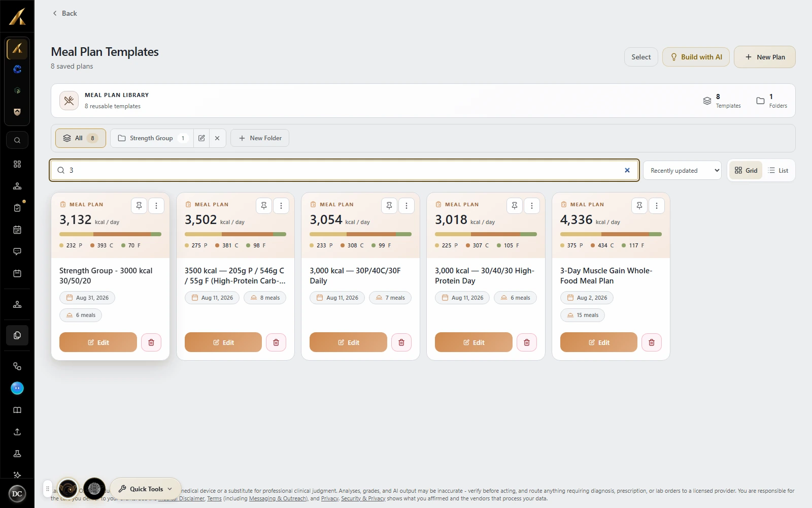Open the book library icon in sidebar
The image size is (812, 508).
click(17, 410)
